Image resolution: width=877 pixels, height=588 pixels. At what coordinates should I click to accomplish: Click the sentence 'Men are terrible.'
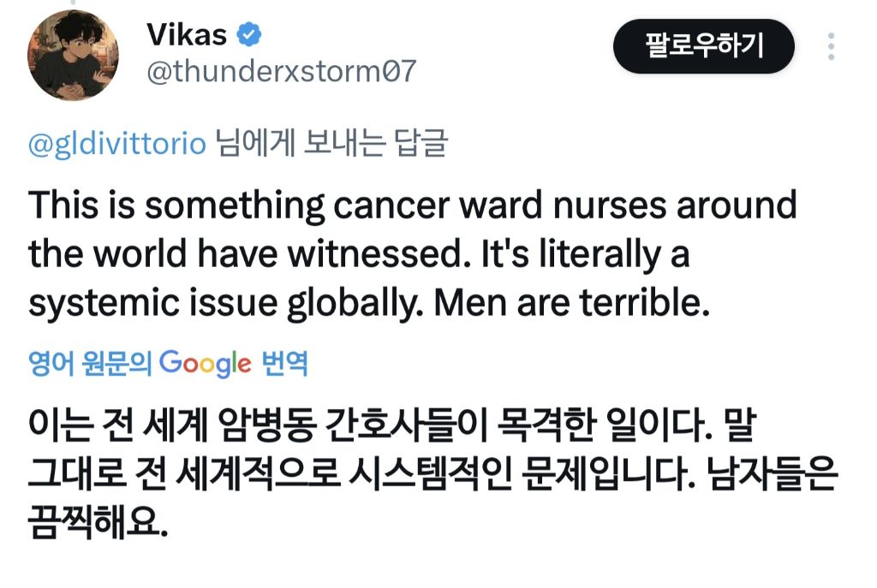click(x=573, y=304)
